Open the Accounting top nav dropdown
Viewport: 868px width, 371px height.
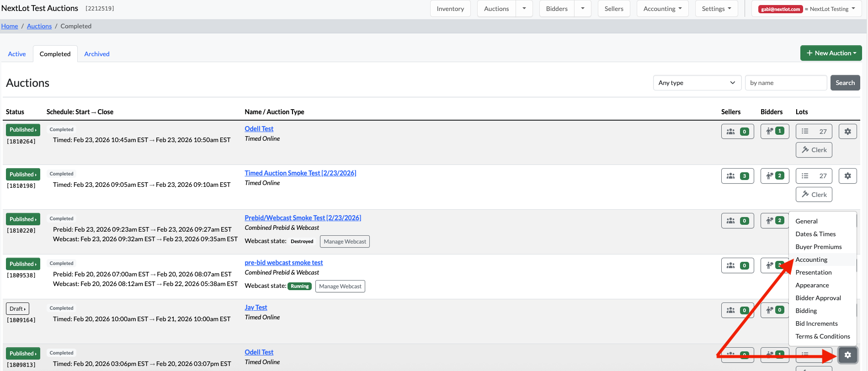point(662,9)
